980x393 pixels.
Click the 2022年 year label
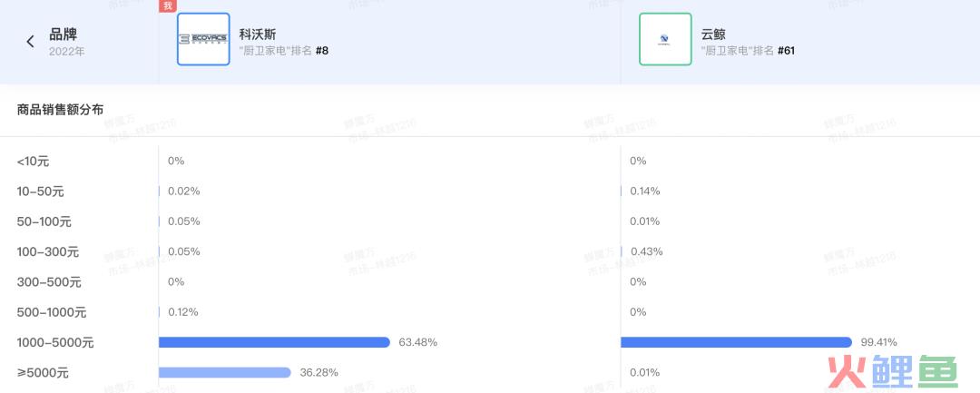(67, 52)
